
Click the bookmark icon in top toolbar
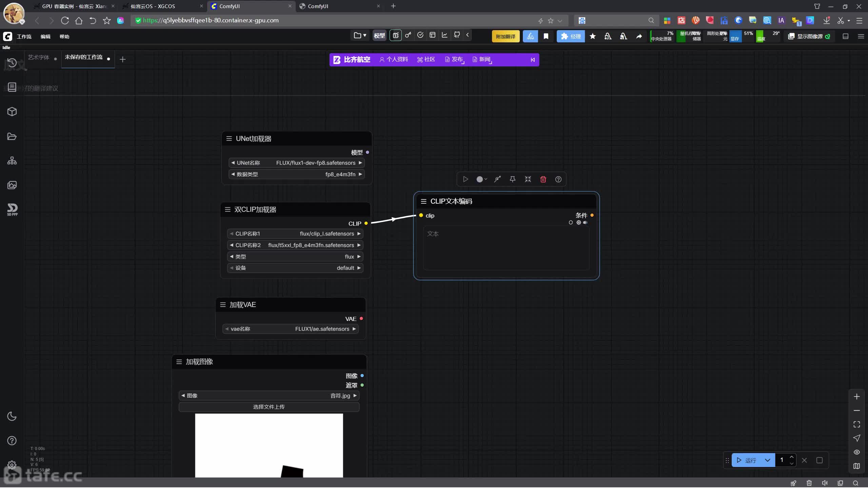click(546, 36)
